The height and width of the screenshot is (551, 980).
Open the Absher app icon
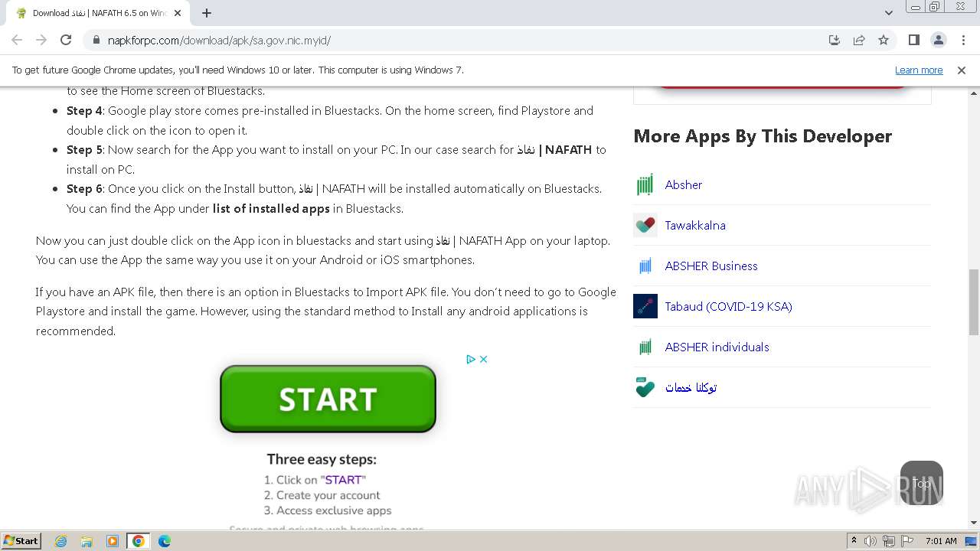tap(645, 185)
